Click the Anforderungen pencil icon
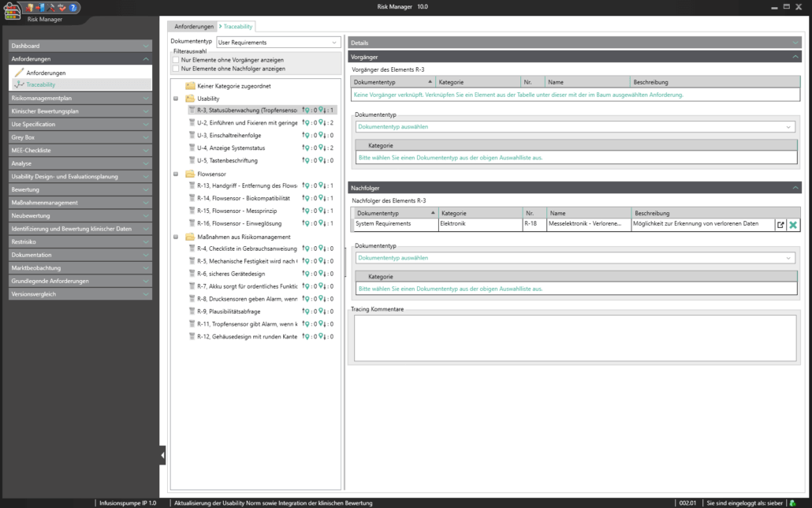This screenshot has width=812, height=508. coord(19,73)
